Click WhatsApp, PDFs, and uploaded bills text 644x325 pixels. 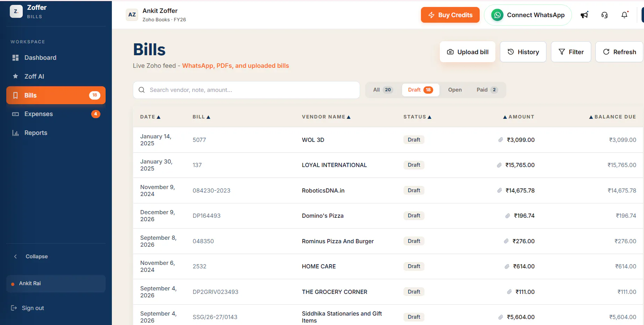click(x=236, y=66)
